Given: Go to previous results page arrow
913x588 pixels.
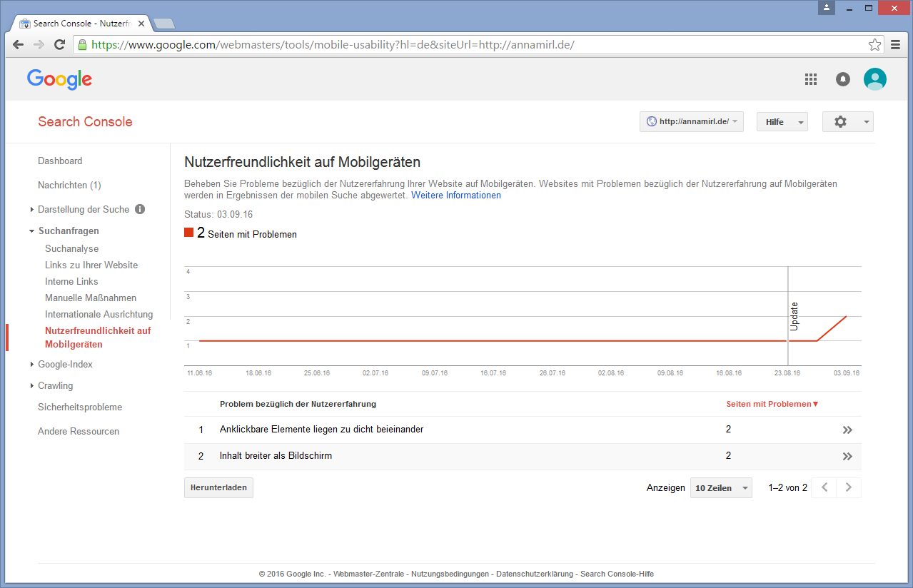Looking at the screenshot, I should click(824, 488).
